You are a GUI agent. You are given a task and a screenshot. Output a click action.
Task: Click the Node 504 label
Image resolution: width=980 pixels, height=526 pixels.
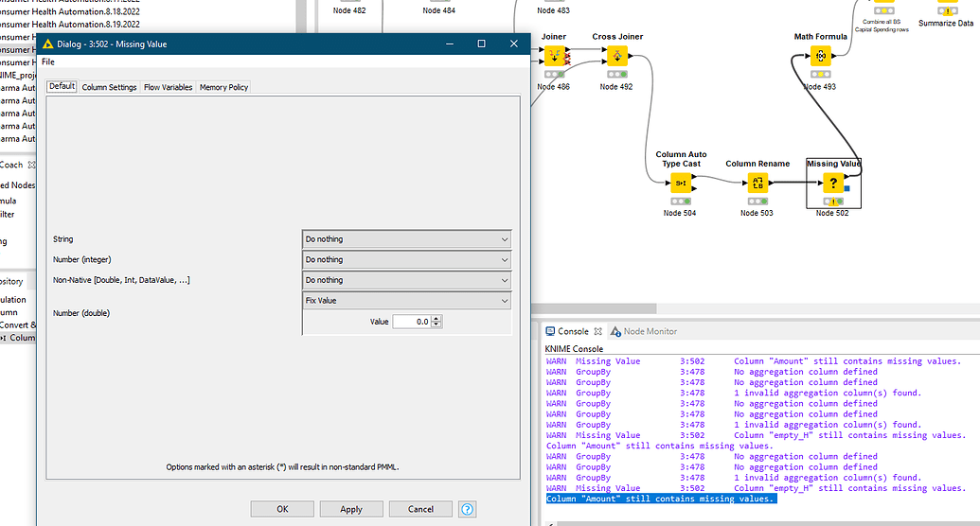tap(680, 213)
